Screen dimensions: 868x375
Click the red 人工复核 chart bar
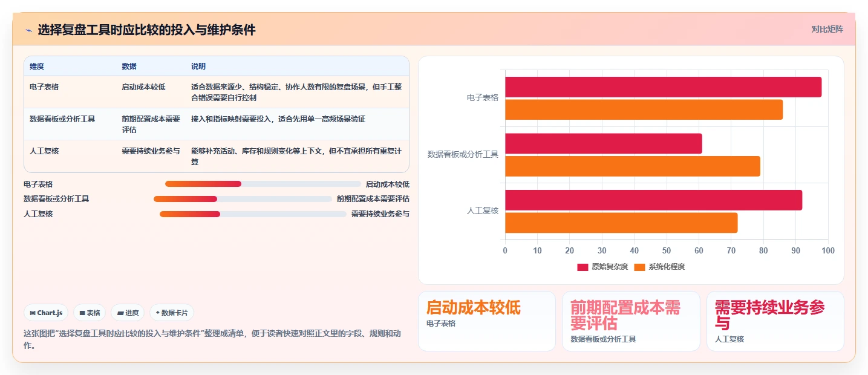click(653, 200)
